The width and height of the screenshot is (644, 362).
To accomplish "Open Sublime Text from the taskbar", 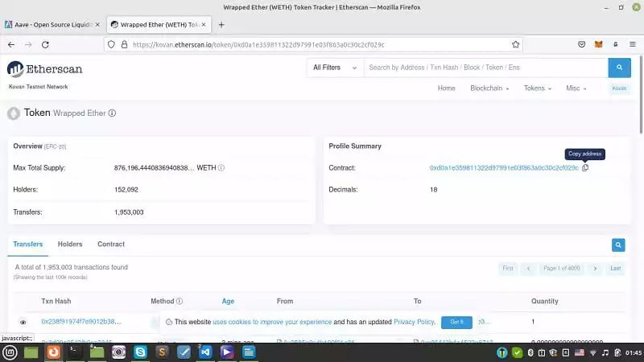I will (162, 352).
